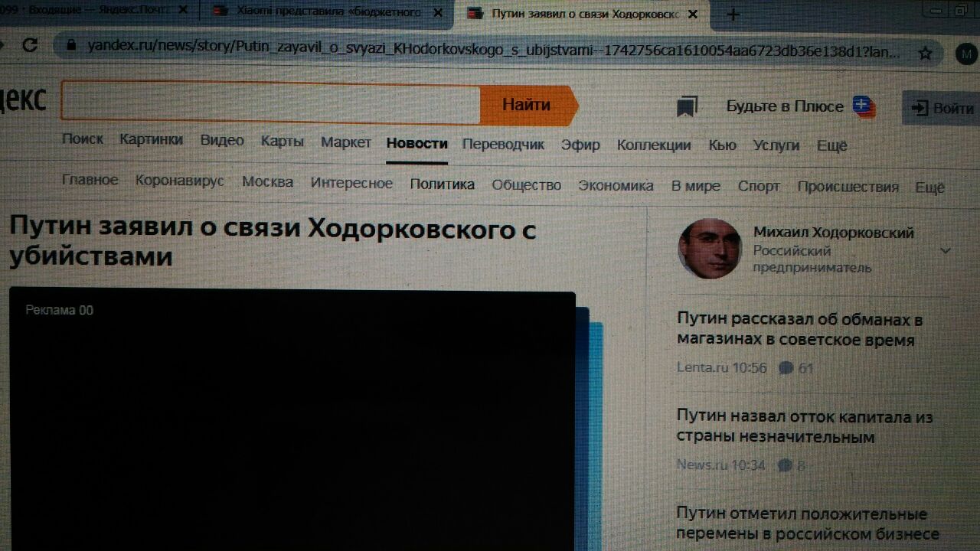Open the Коллекции service
Image resolution: width=980 pixels, height=551 pixels.
(654, 145)
